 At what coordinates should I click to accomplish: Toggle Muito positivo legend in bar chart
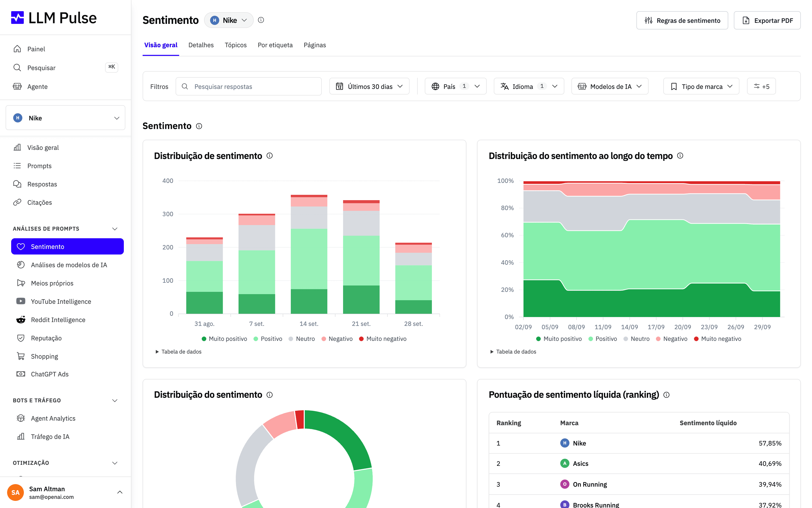(224, 339)
